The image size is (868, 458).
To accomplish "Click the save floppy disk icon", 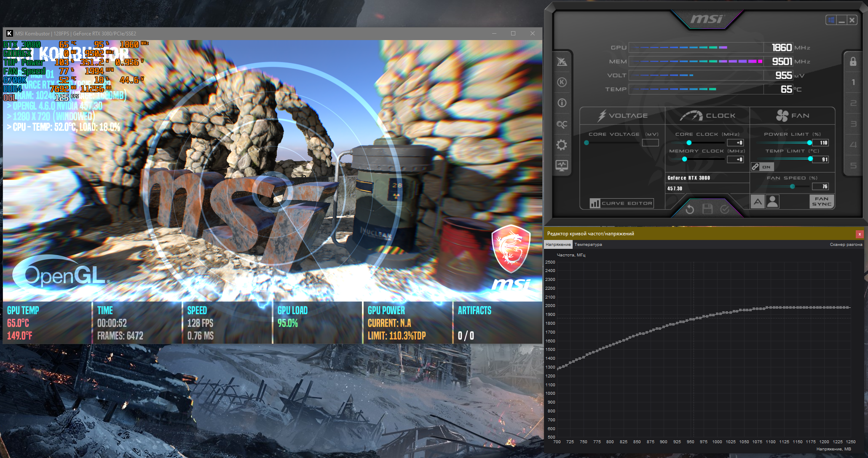I will 707,209.
